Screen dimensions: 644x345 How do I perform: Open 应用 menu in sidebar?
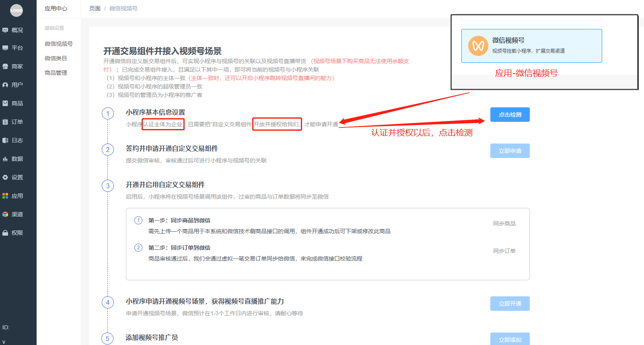pos(18,196)
